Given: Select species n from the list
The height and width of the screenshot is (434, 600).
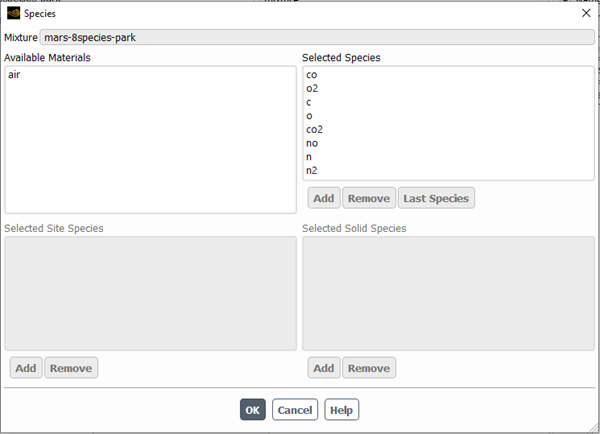Looking at the screenshot, I should point(310,157).
